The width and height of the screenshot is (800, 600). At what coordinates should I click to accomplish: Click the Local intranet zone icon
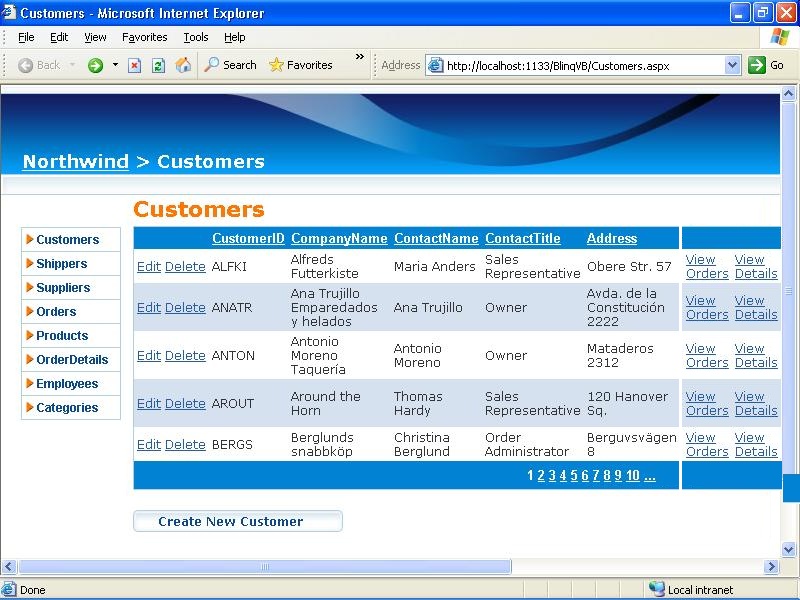[657, 589]
